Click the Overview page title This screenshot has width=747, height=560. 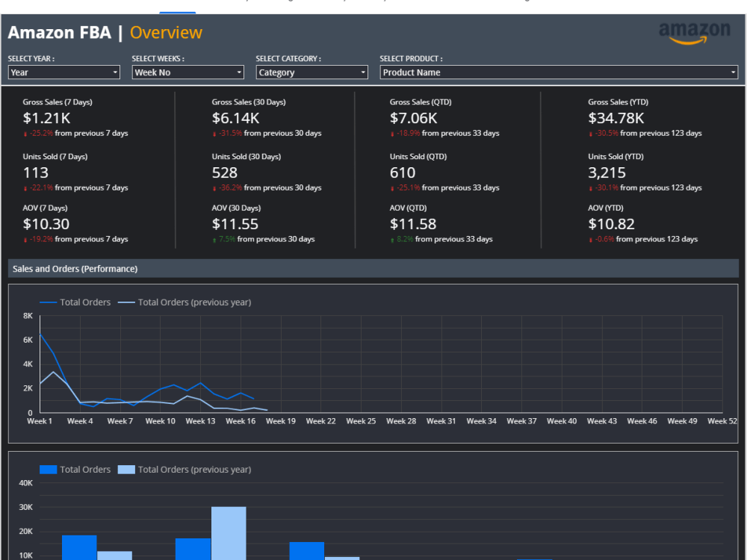click(x=166, y=32)
